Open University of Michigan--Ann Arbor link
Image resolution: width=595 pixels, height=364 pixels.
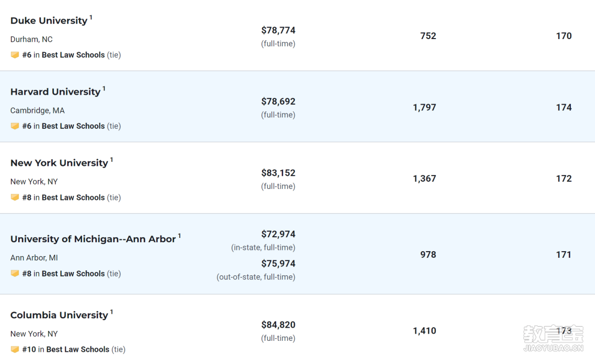93,239
